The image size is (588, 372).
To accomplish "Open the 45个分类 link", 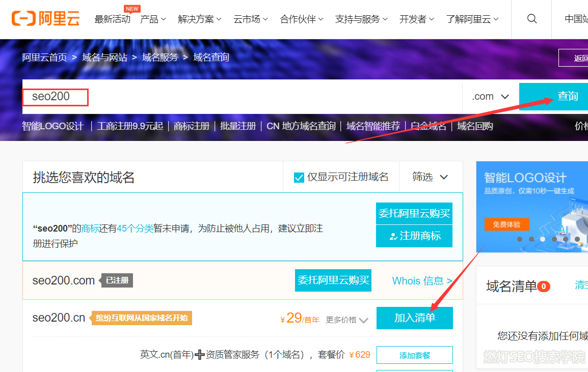I will (135, 228).
